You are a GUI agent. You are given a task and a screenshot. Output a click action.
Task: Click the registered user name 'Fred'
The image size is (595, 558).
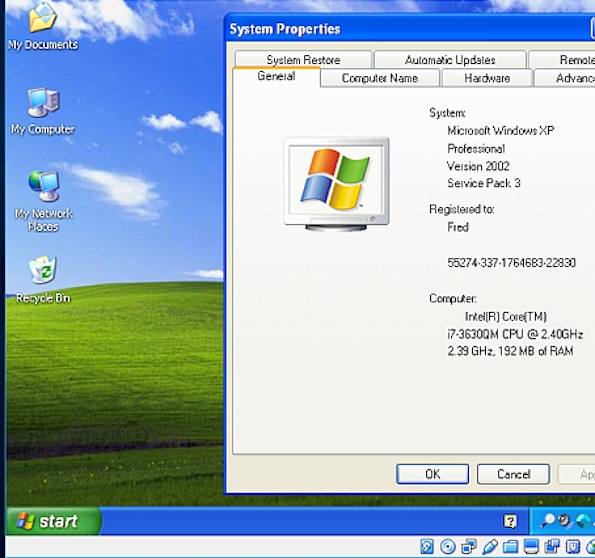[458, 227]
